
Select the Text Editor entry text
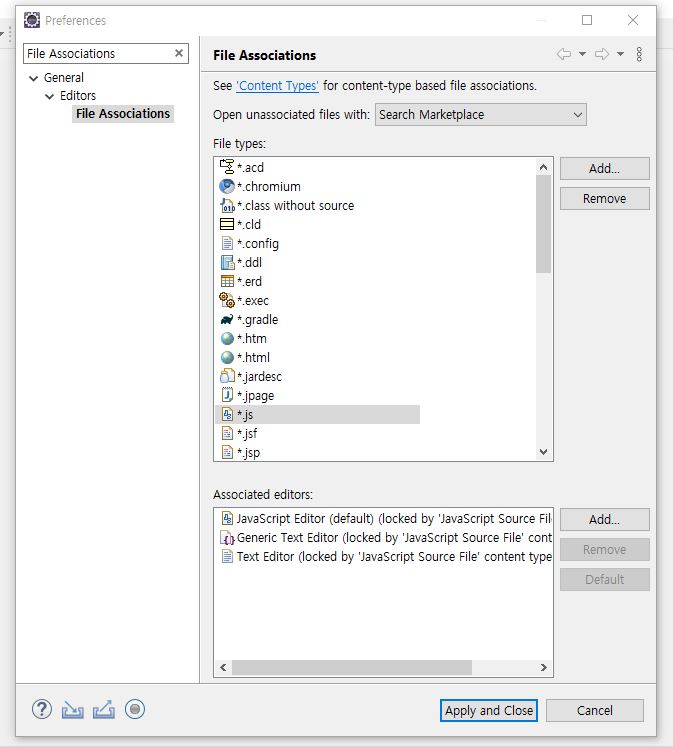394,557
